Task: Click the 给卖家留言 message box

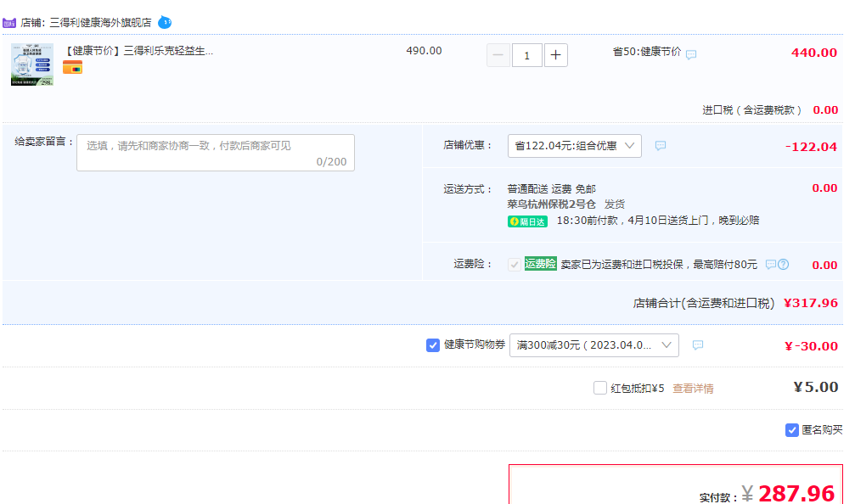Action: click(x=216, y=153)
